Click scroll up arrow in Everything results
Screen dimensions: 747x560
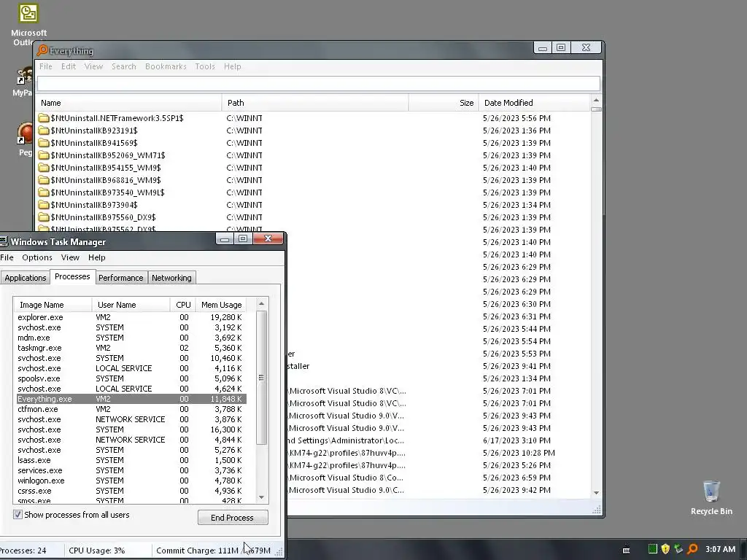tap(595, 100)
